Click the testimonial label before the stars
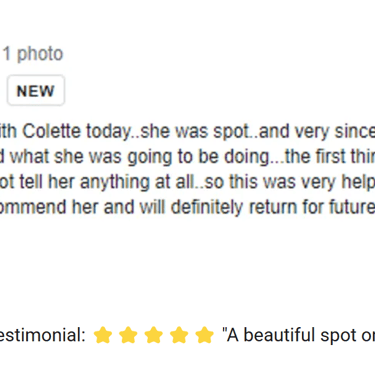 click(43, 335)
